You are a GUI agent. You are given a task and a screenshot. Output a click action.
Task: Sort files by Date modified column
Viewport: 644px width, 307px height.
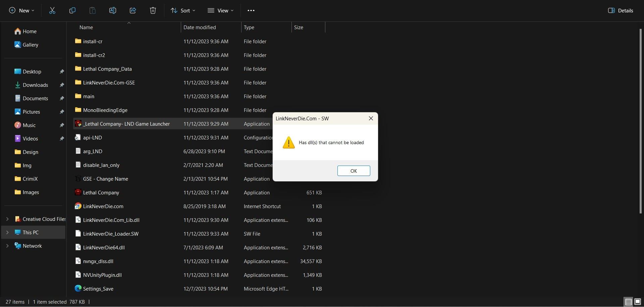200,27
